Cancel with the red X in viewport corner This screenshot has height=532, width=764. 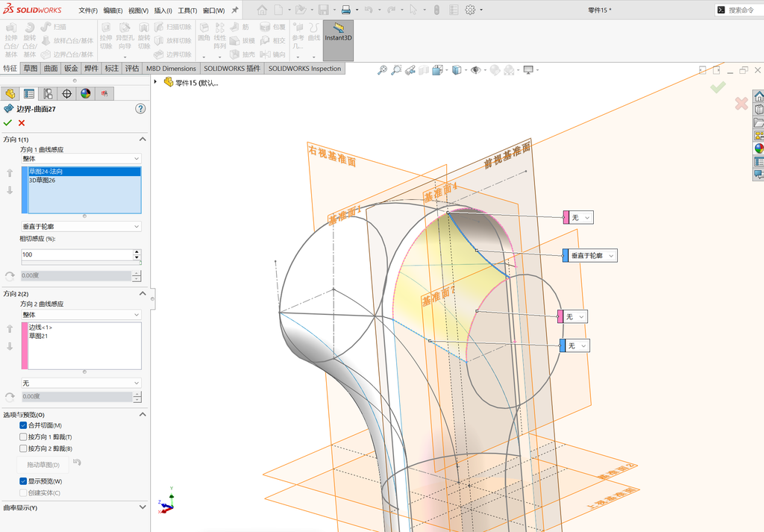click(x=741, y=103)
